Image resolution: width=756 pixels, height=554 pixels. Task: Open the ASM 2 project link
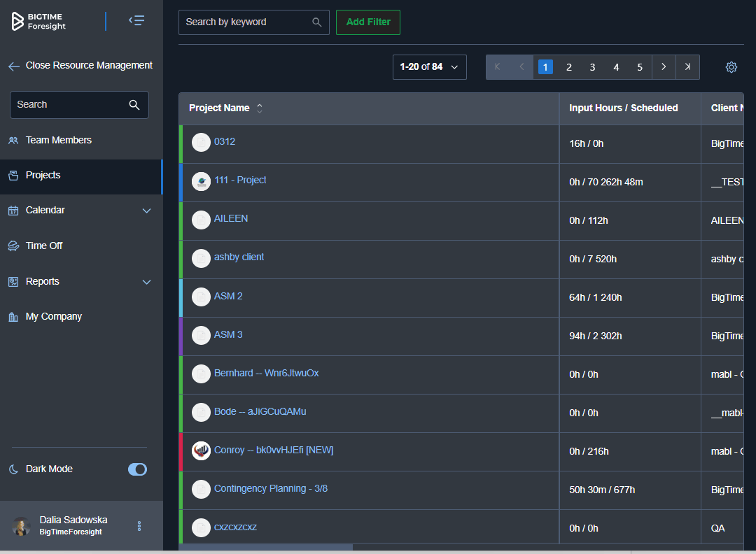[x=229, y=297]
